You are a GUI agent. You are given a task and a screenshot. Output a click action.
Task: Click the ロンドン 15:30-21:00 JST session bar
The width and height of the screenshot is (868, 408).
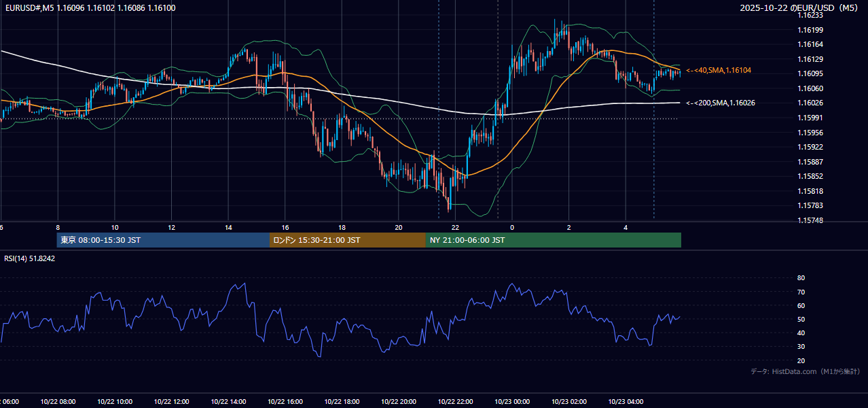[x=348, y=240]
